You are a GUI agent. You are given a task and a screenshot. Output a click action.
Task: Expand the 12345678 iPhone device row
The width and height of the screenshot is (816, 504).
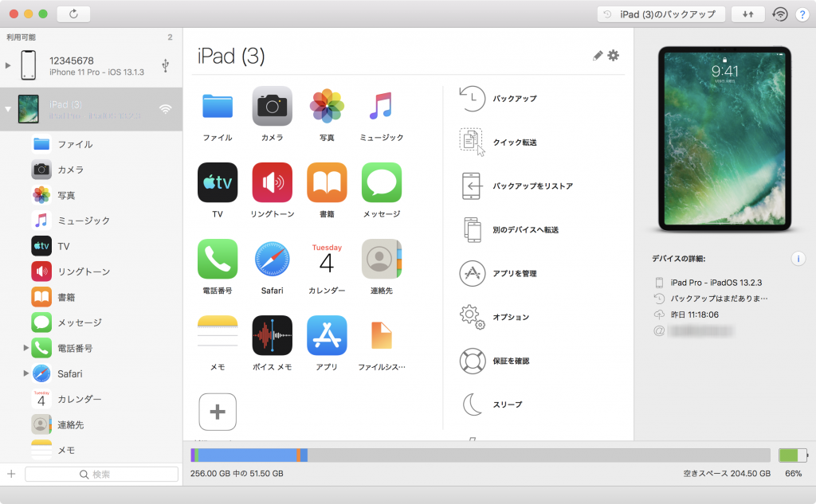(x=8, y=65)
